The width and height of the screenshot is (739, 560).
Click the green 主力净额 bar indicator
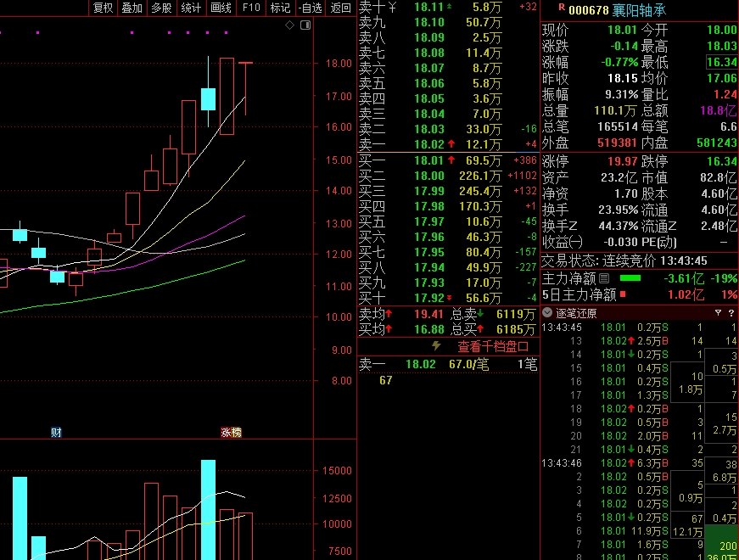(x=630, y=277)
